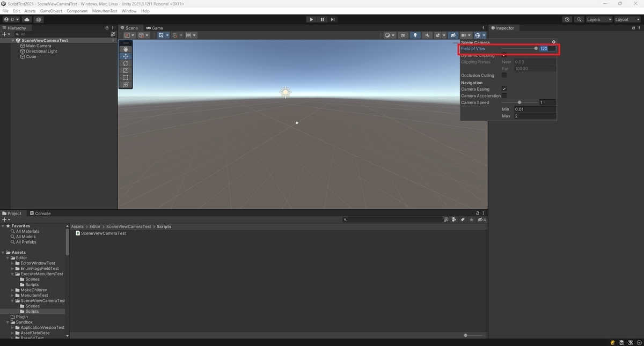Select the Rotate tool
644x346 pixels.
[126, 63]
